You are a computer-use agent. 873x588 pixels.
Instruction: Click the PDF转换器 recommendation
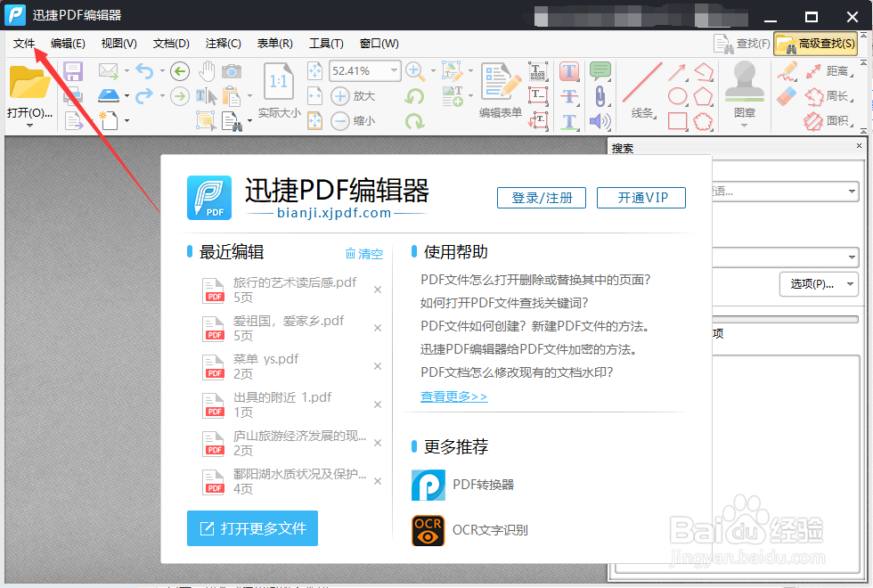coord(462,485)
